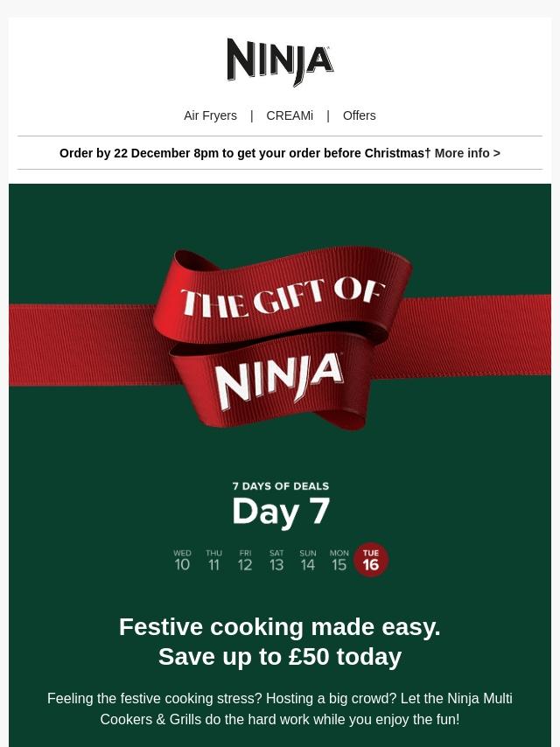Select Sun 14 in the deals calendar
This screenshot has height=747, width=560.
tap(308, 560)
